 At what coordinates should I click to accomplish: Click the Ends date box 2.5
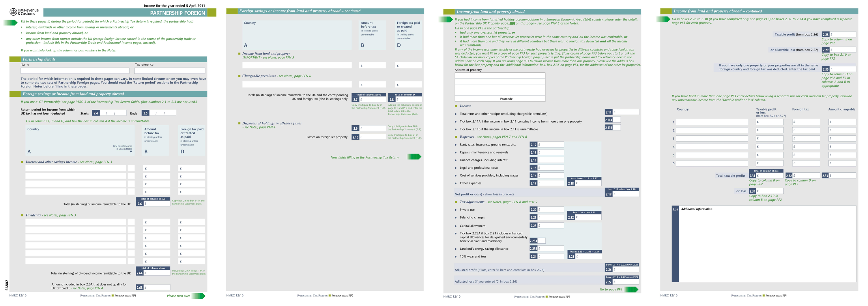[162, 113]
